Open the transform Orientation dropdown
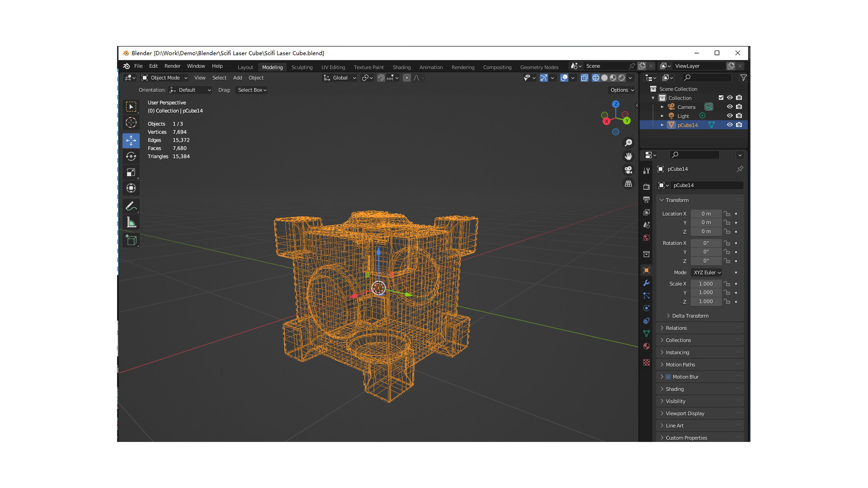 coord(190,90)
